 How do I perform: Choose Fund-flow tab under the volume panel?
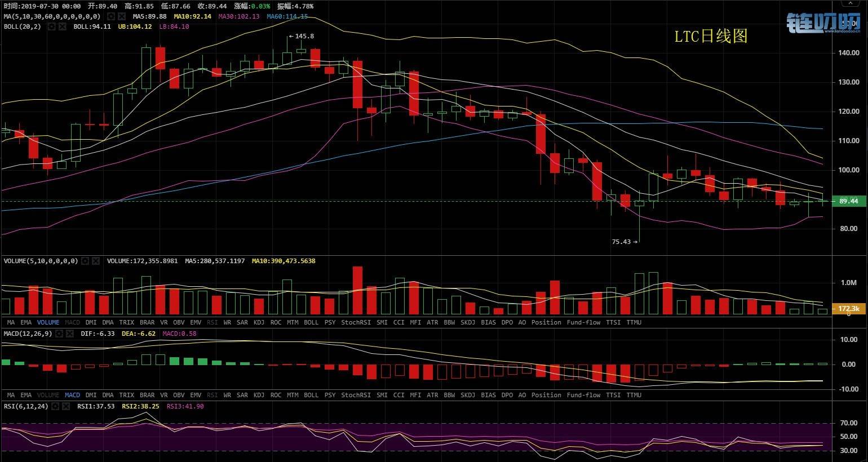point(583,322)
